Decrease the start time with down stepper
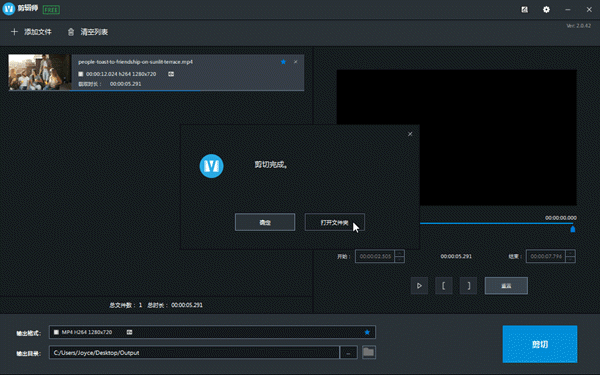This screenshot has height=375, width=600. point(399,259)
